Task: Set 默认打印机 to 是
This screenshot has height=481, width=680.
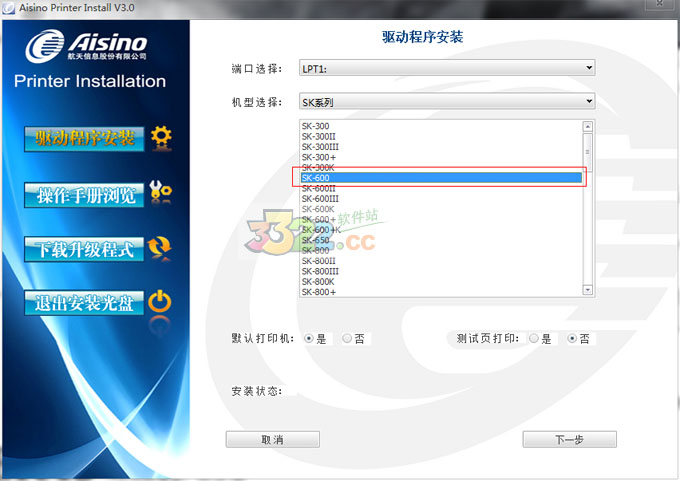Action: click(x=309, y=338)
